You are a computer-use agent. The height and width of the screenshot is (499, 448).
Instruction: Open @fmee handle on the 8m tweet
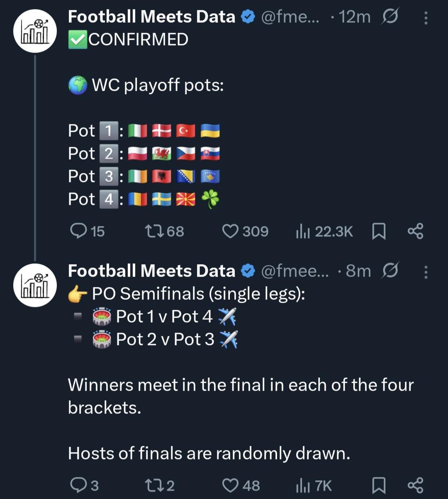point(295,271)
